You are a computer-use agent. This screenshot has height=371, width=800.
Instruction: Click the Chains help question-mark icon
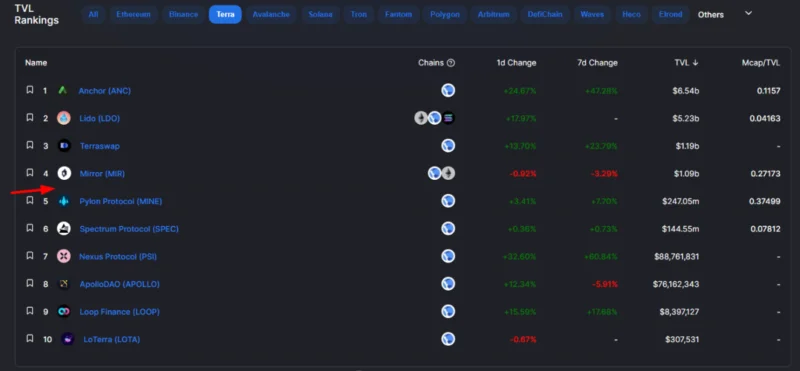point(451,63)
